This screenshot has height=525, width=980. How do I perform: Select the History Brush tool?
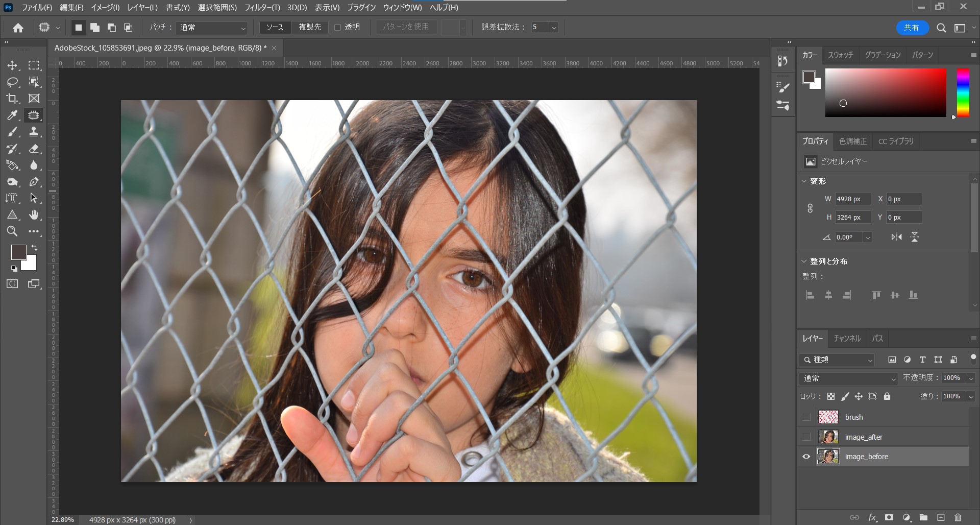point(12,149)
